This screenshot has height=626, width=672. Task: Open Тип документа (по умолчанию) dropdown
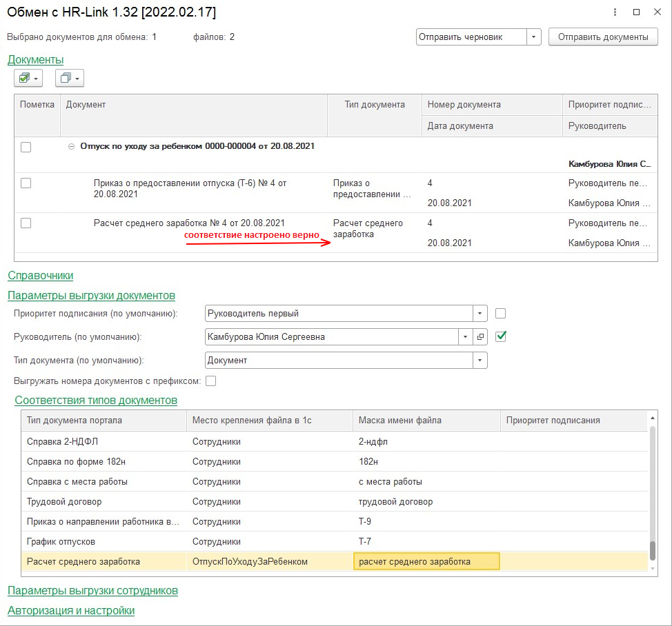point(480,361)
